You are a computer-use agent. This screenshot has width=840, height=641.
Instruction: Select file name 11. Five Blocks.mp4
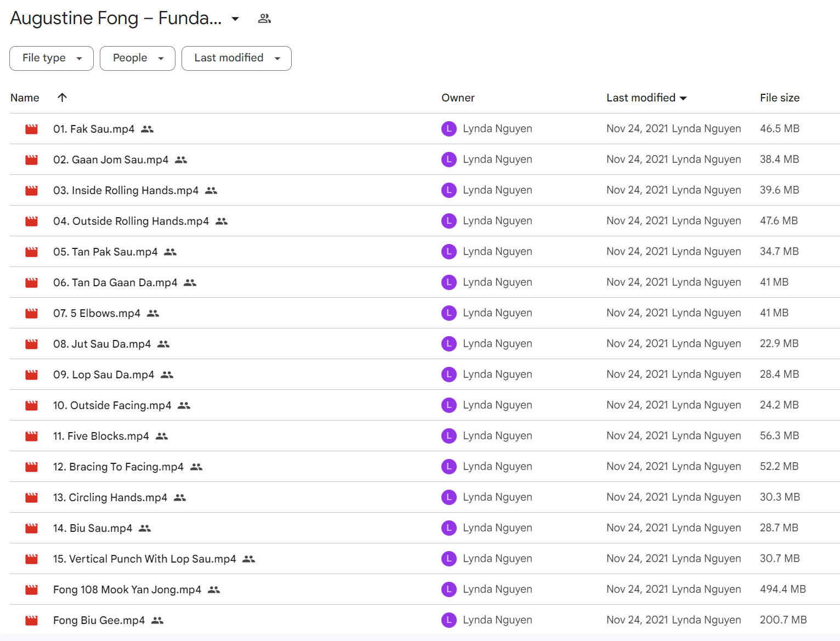coord(101,436)
